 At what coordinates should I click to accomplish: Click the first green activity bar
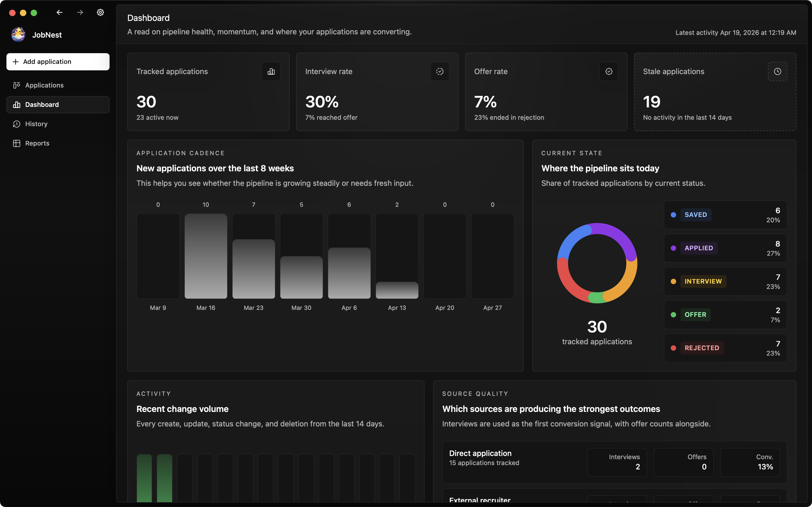[144, 478]
